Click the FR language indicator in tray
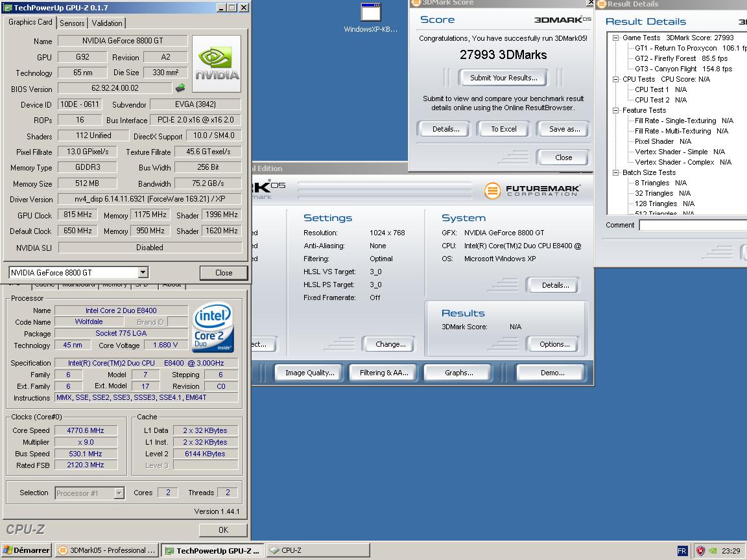 click(x=682, y=551)
